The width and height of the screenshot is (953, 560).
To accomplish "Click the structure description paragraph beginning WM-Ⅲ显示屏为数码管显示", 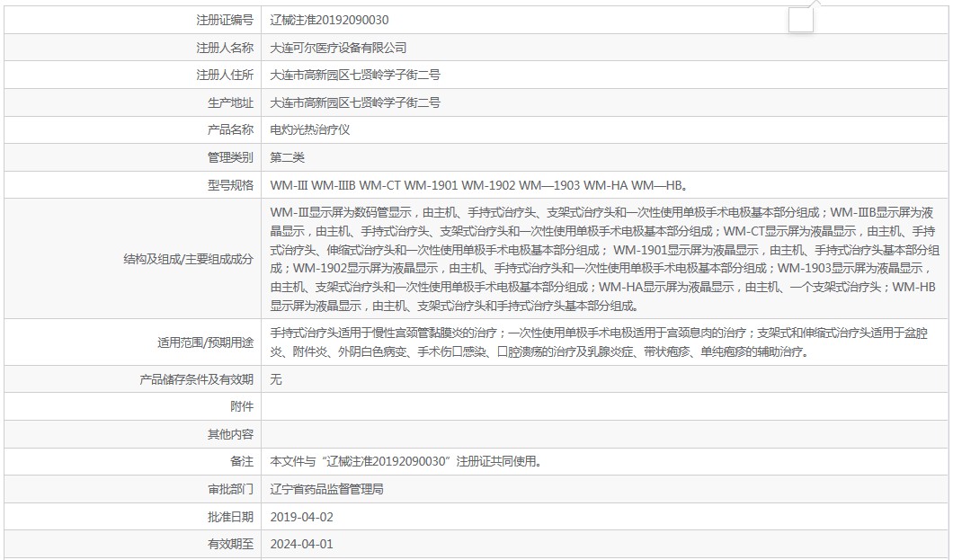I will 605,259.
